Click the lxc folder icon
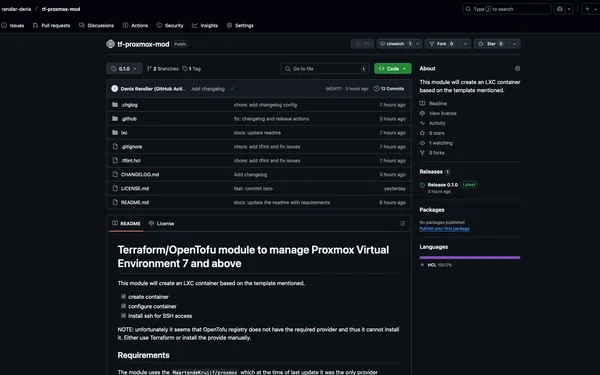This screenshot has width=600, height=375. pyautogui.click(x=115, y=132)
